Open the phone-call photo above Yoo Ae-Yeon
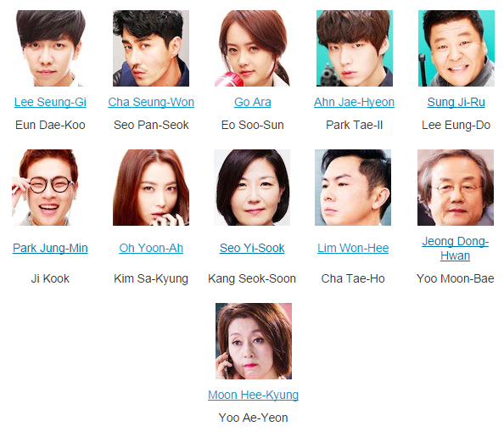Viewport: 504px width, 432px height. 254,341
